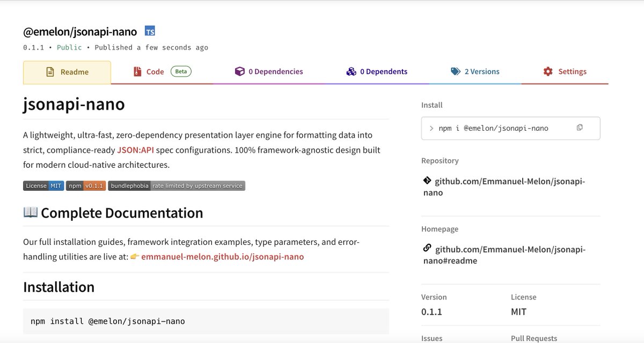
Task: View the 0 Dependents tab
Action: coord(377,71)
